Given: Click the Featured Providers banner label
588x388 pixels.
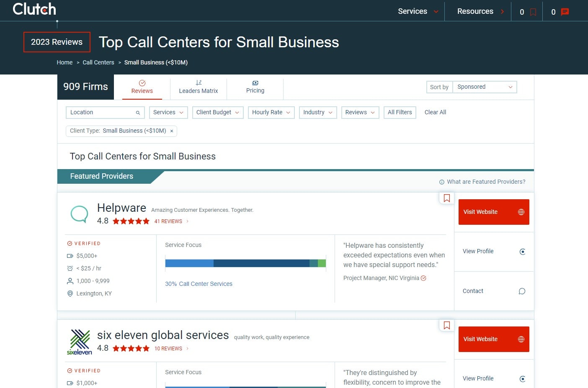Looking at the screenshot, I should [x=102, y=176].
